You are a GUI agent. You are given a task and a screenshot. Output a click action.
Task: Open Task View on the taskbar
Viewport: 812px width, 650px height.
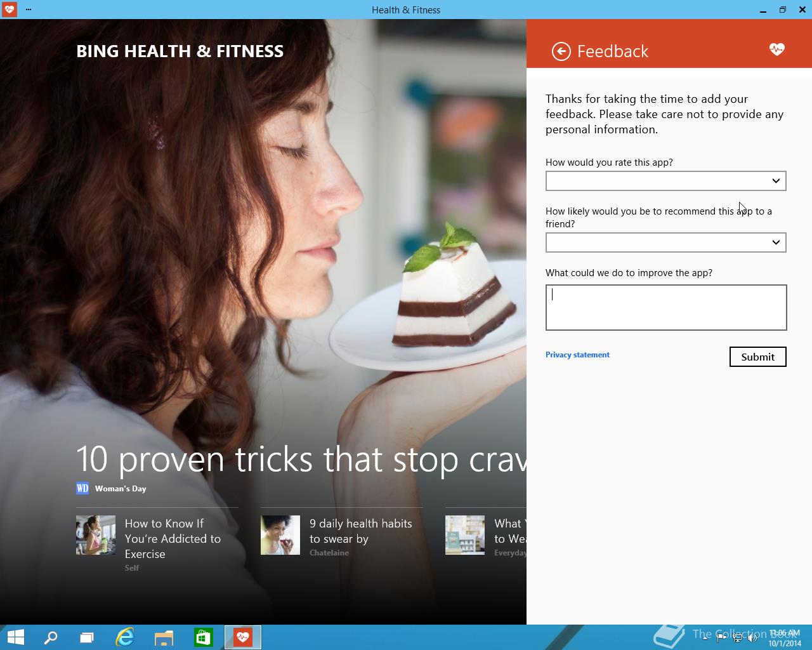pyautogui.click(x=87, y=637)
